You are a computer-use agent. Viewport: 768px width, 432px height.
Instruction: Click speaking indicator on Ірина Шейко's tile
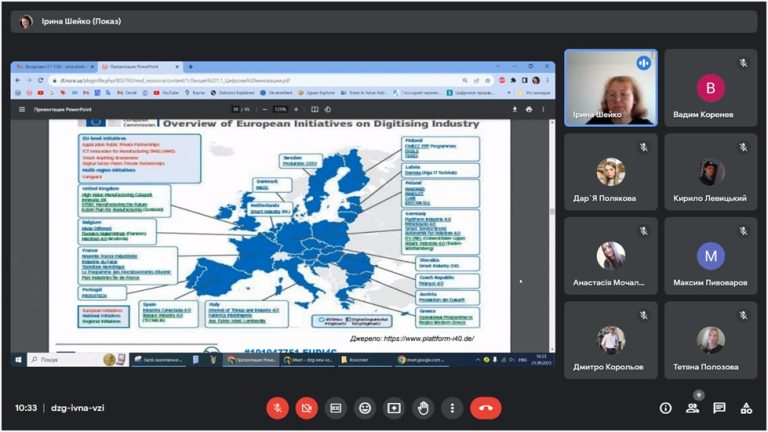click(644, 63)
